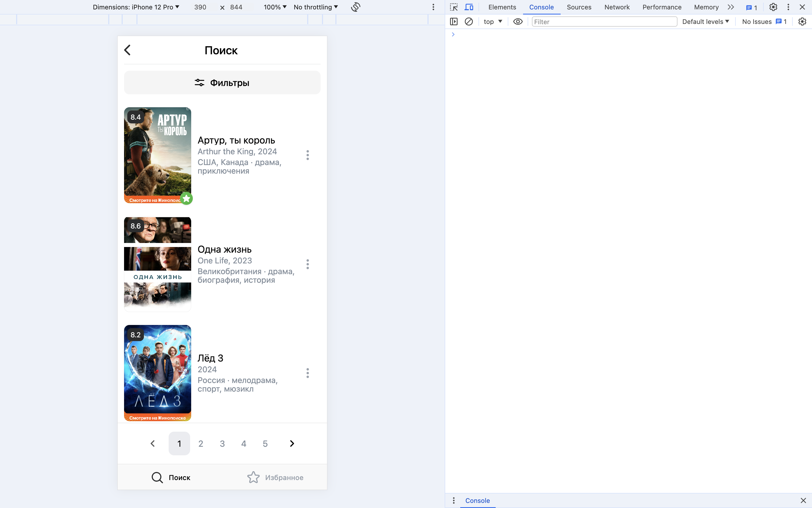812x508 pixels.
Task: Expand more DevTools tabs chevron
Action: pos(731,7)
